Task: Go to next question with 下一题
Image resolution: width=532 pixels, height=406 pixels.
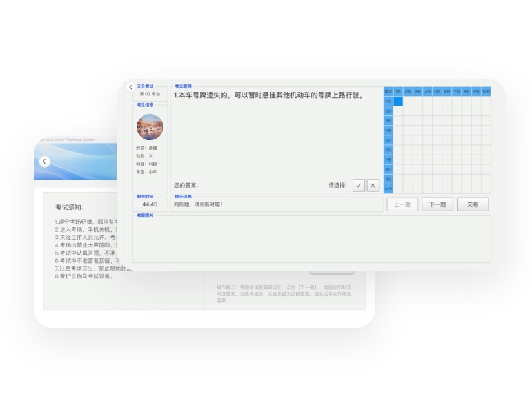Action: 437,204
